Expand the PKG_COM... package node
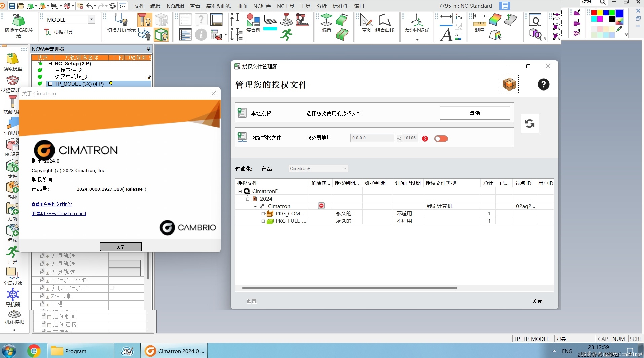644x358 pixels. 263,214
